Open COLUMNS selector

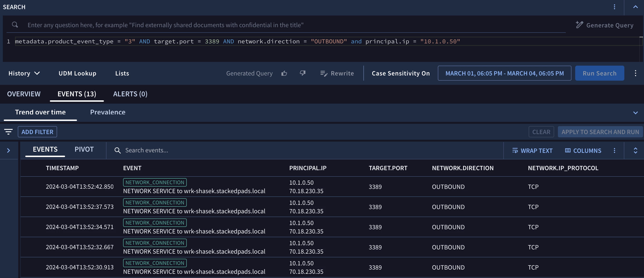pos(583,150)
